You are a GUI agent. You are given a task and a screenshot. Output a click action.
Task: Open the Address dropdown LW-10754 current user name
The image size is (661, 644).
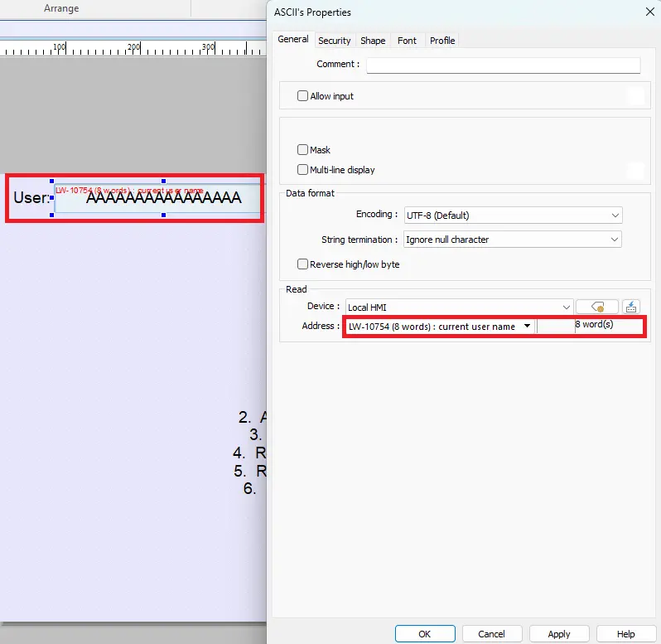point(440,326)
